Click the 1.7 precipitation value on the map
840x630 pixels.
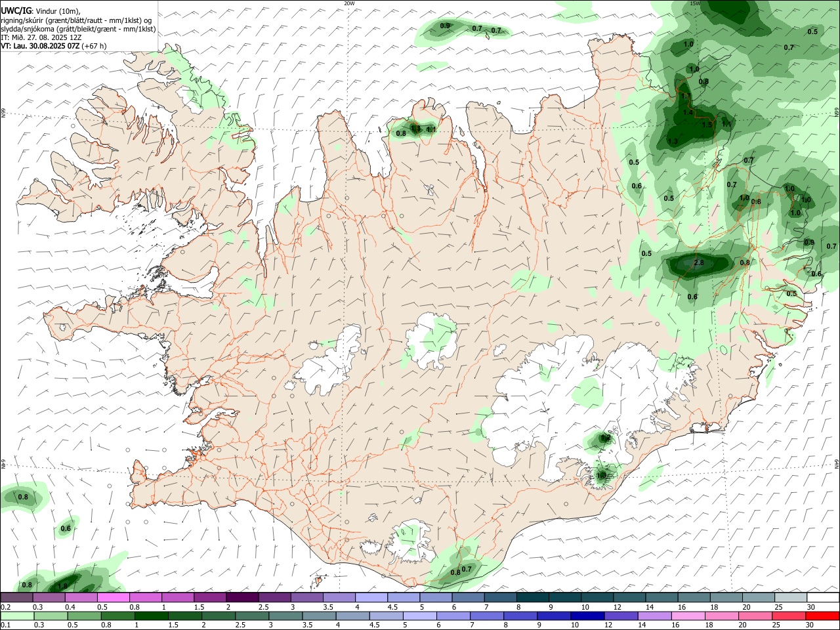click(x=686, y=96)
